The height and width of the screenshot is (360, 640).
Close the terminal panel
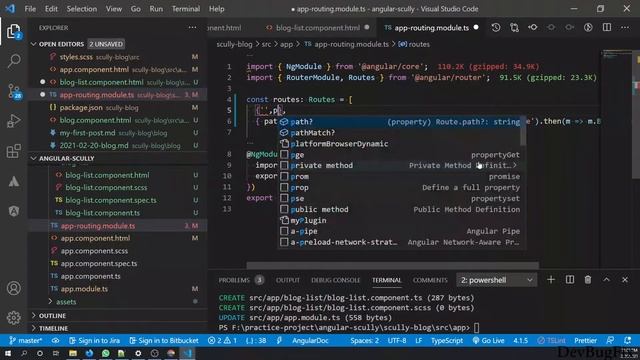coord(625,280)
